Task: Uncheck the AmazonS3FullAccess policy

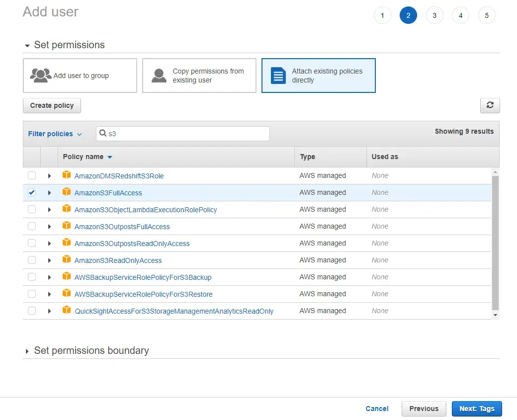Action: (32, 192)
